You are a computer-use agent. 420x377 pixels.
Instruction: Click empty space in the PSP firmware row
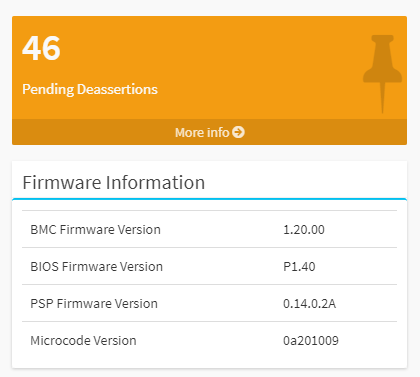[x=220, y=303]
